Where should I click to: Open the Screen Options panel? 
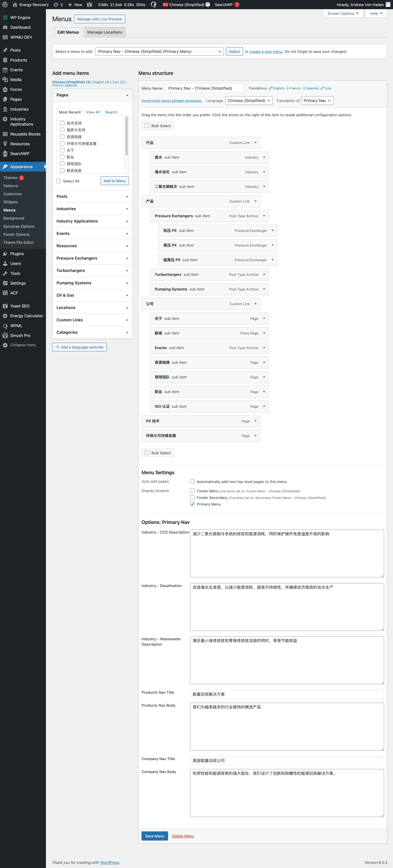click(x=343, y=14)
